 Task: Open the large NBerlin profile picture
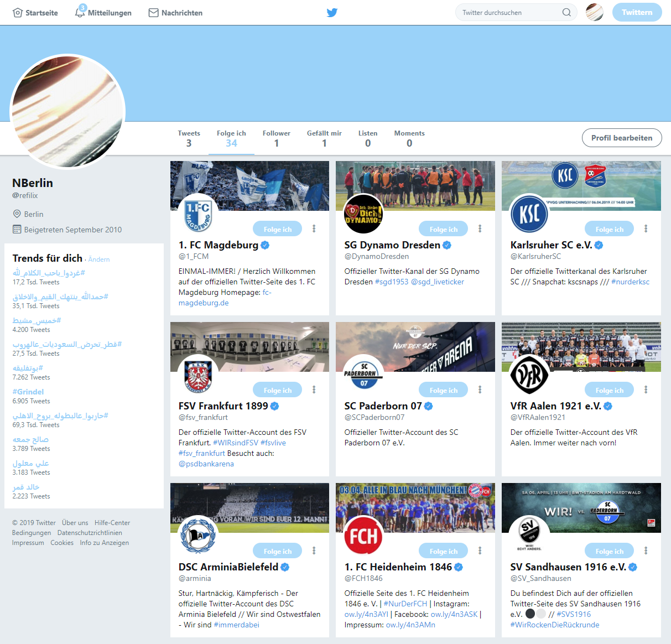click(x=67, y=111)
